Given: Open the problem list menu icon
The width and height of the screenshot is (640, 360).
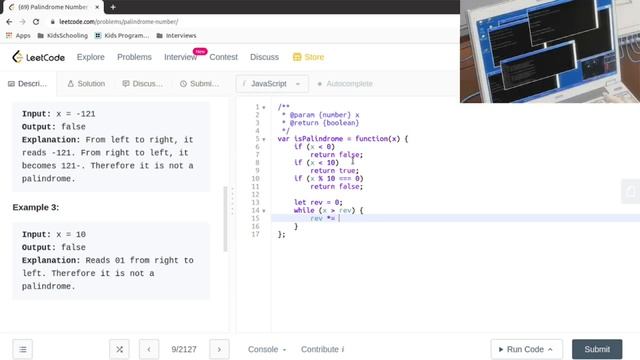Looking at the screenshot, I should [x=23, y=349].
